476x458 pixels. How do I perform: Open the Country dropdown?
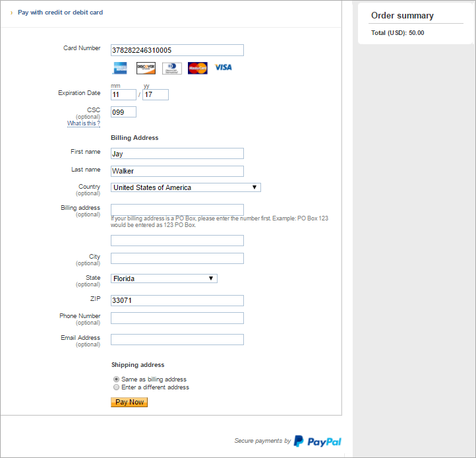[185, 187]
